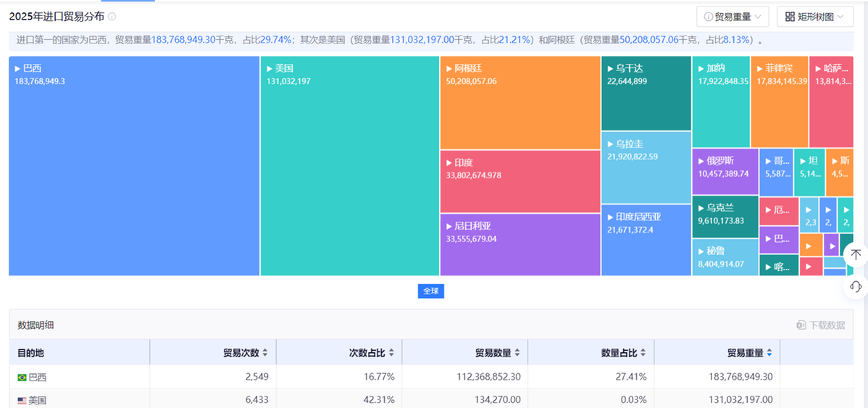Image resolution: width=868 pixels, height=408 pixels.
Task: Open the 贸易重量 metric dropdown
Action: click(x=733, y=16)
